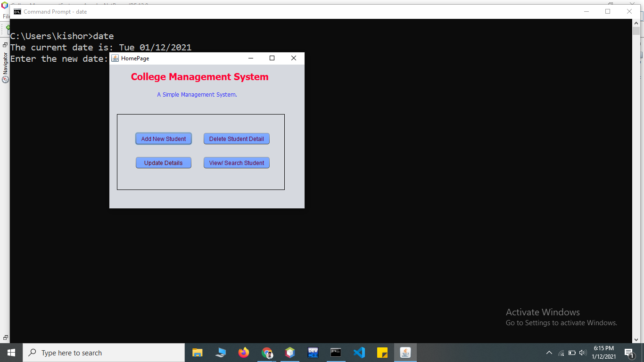Image resolution: width=644 pixels, height=362 pixels.
Task: Open Dev-C++ from the taskbar
Action: 313,353
